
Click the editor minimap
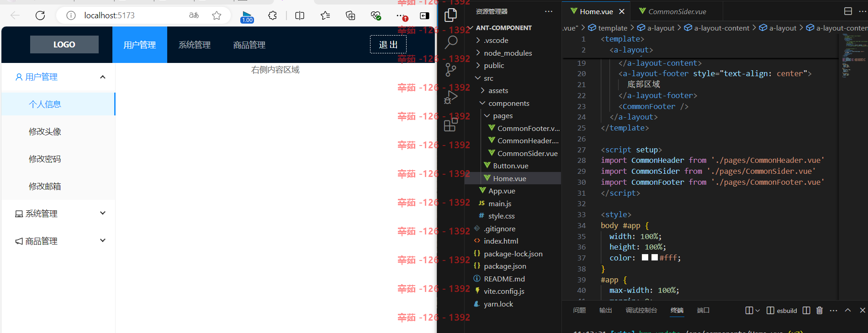tap(852, 55)
